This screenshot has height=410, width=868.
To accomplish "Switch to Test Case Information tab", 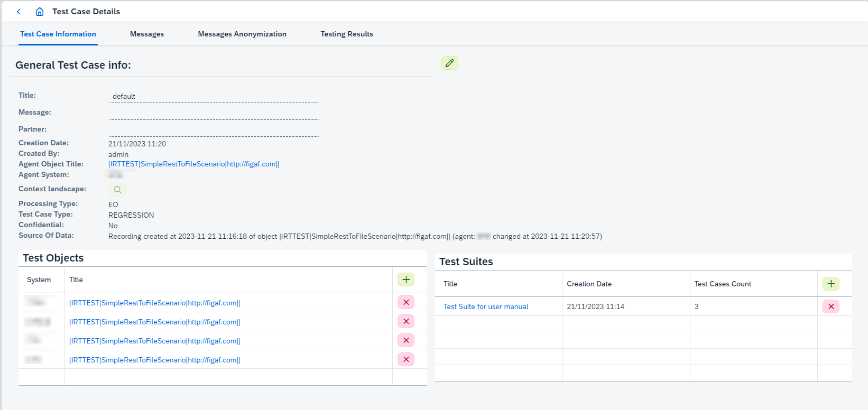I will point(58,34).
